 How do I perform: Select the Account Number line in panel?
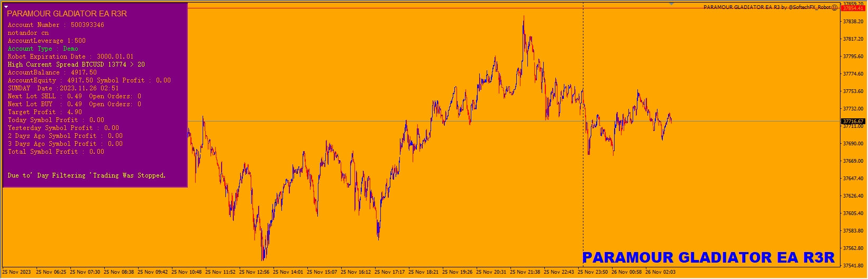coord(56,25)
